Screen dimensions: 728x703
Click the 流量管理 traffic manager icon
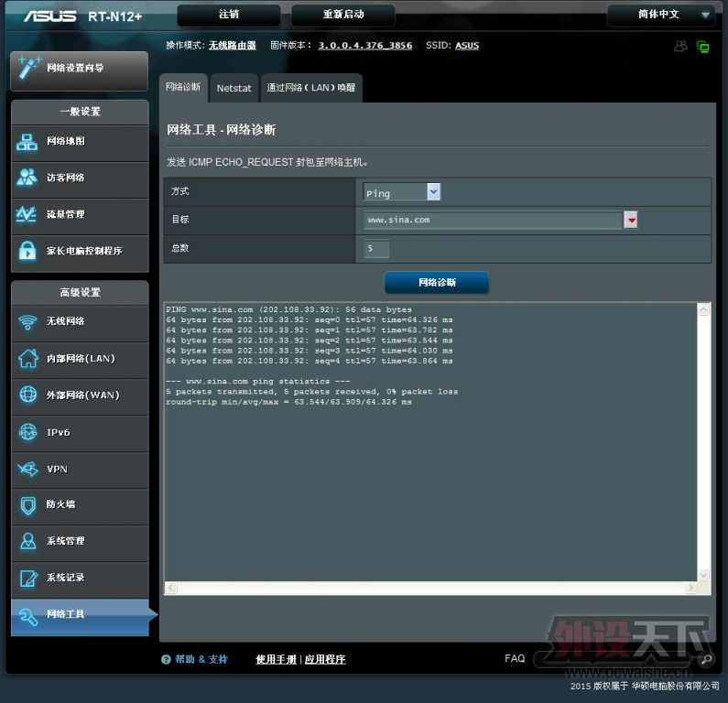pos(27,214)
